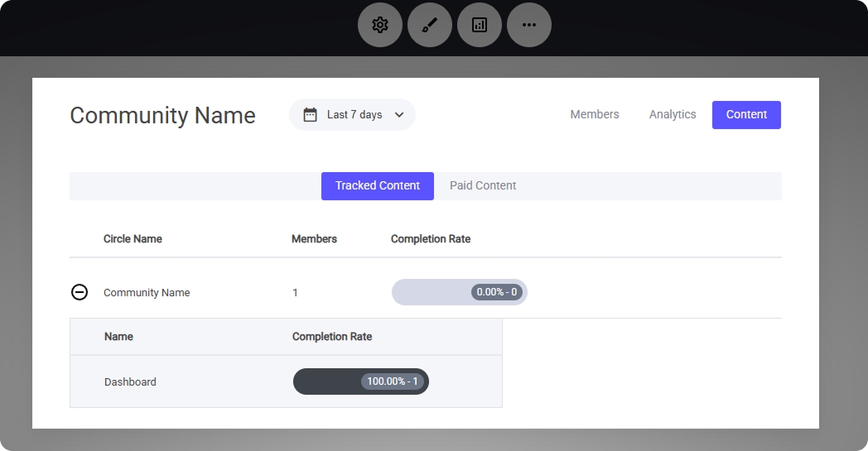The height and width of the screenshot is (451, 868).
Task: Select the Tracked Content tab
Action: [378, 186]
